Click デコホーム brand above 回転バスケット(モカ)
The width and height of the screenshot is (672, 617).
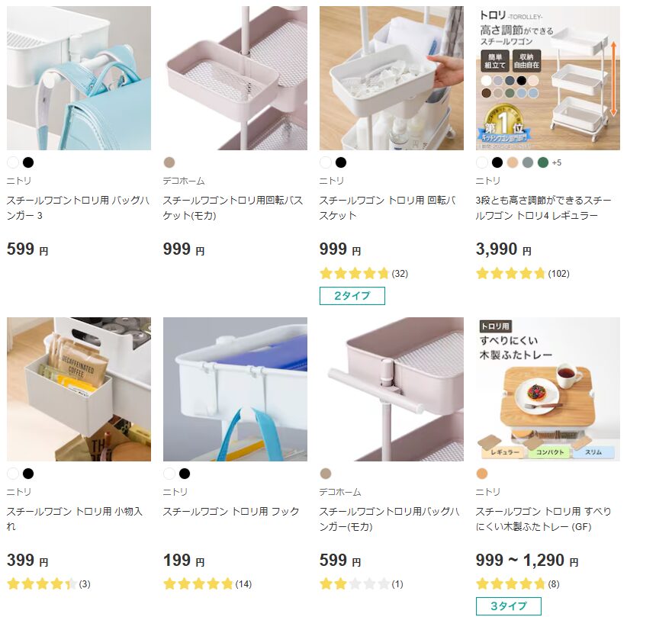184,181
